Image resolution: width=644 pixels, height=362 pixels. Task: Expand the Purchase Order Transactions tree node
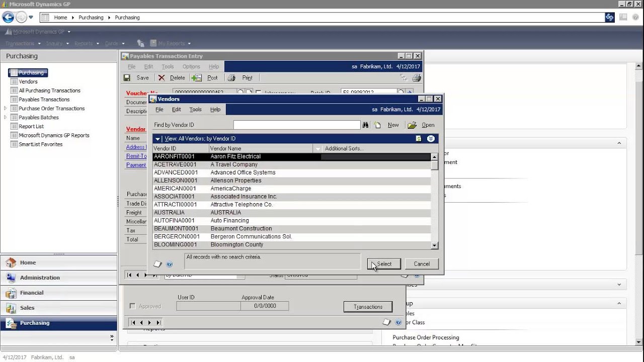[x=6, y=109]
